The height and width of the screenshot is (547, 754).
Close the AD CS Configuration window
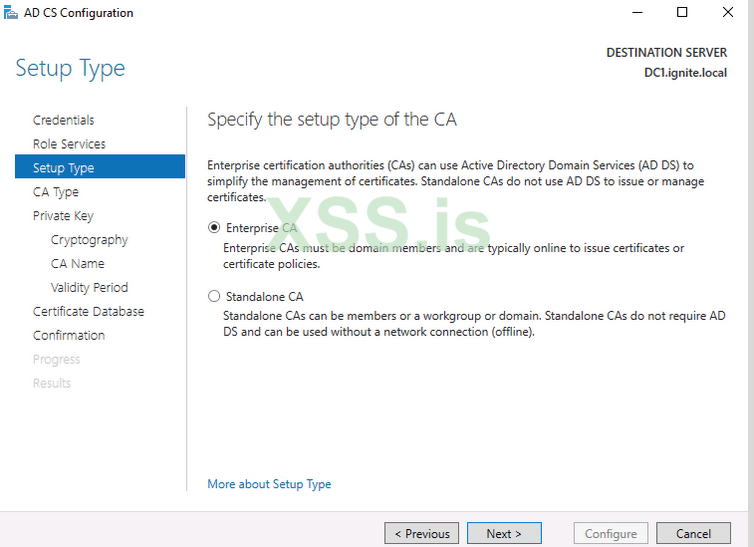[x=728, y=13]
